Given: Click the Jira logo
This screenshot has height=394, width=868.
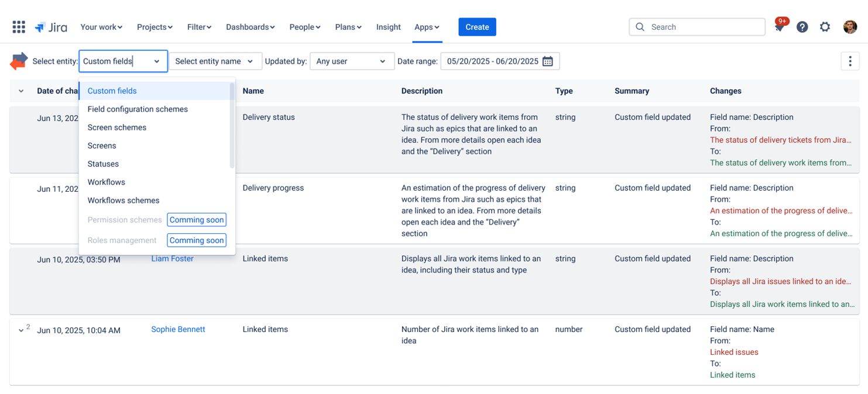Looking at the screenshot, I should 51,26.
